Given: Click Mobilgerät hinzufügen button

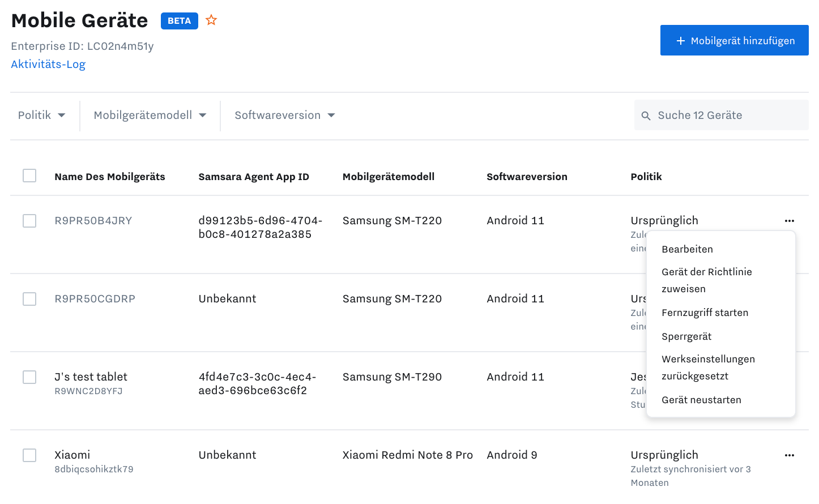Looking at the screenshot, I should coord(735,40).
